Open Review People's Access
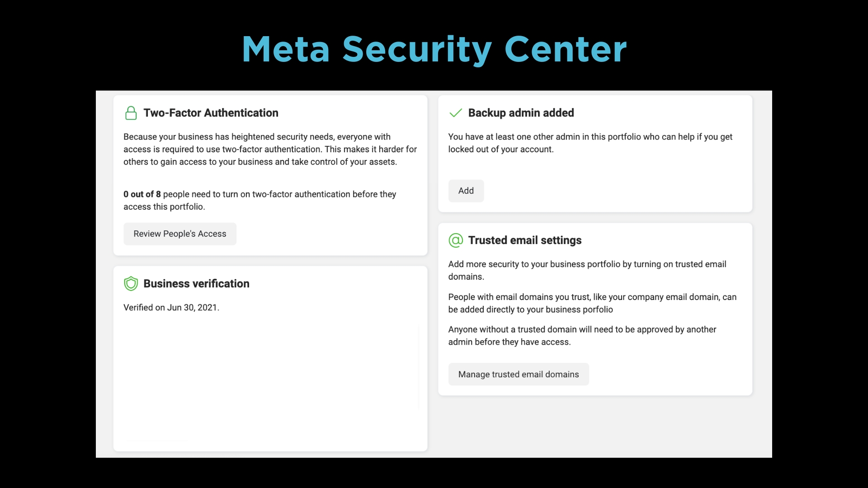 tap(179, 234)
